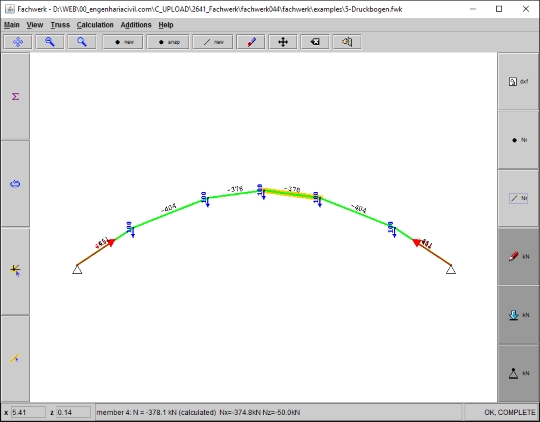Click the OK, COMPLETE status text
Screen dimensions: 540x422
[510, 412]
